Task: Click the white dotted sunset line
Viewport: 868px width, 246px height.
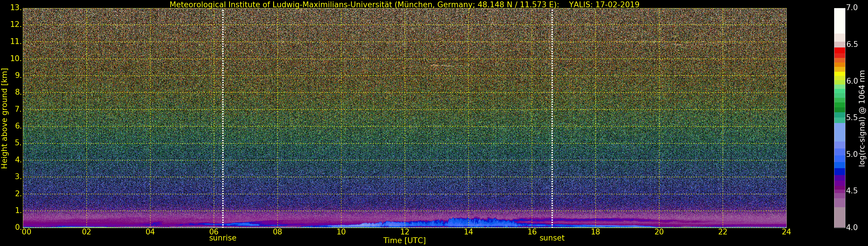Action: (x=552, y=118)
